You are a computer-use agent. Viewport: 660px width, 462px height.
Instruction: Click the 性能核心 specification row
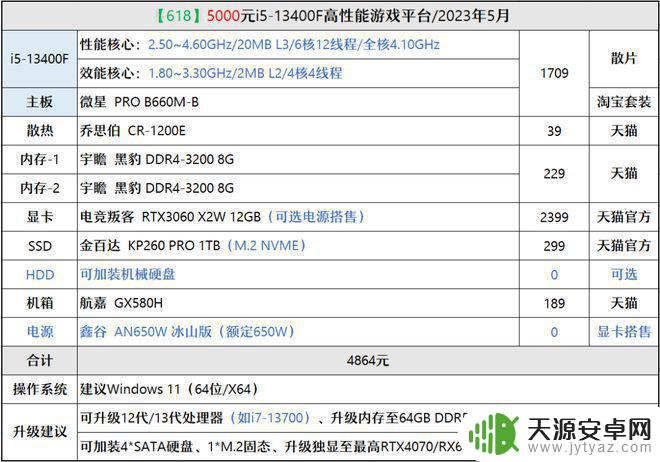click(298, 45)
